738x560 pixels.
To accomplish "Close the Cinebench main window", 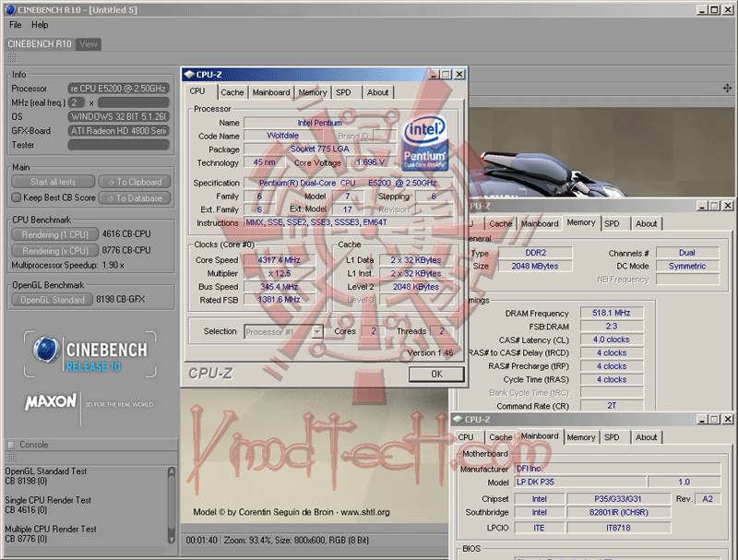I will (728, 9).
